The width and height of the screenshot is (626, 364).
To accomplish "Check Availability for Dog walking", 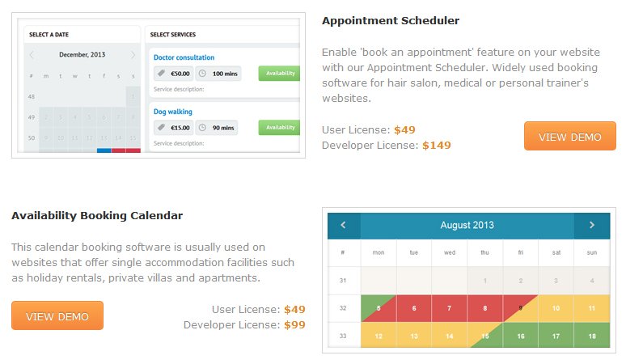I will point(280,128).
